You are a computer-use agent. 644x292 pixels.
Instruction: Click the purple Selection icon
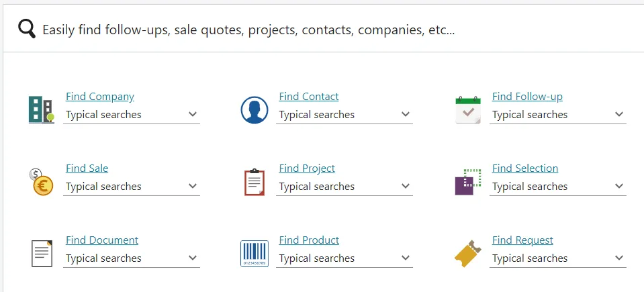pos(468,182)
